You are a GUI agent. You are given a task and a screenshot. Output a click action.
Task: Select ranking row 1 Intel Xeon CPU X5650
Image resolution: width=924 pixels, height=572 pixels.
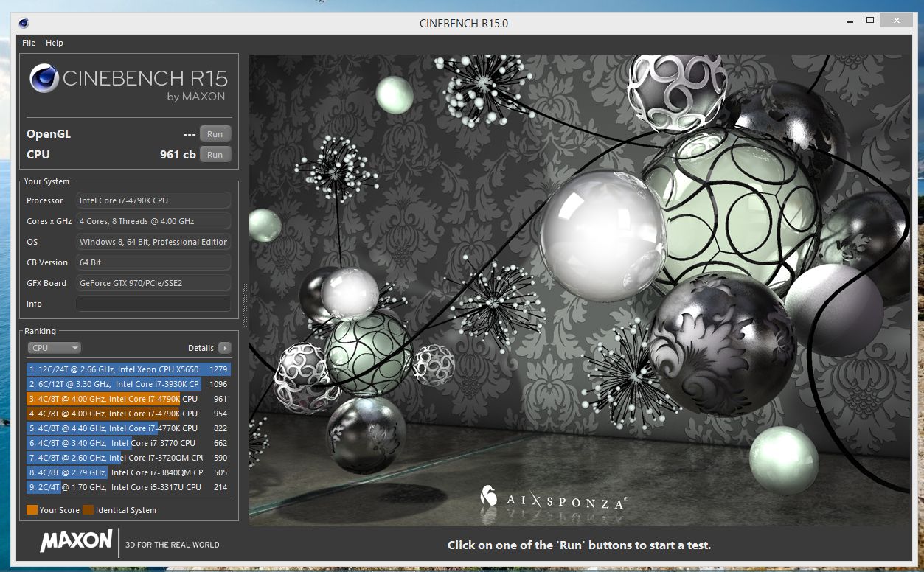click(129, 369)
